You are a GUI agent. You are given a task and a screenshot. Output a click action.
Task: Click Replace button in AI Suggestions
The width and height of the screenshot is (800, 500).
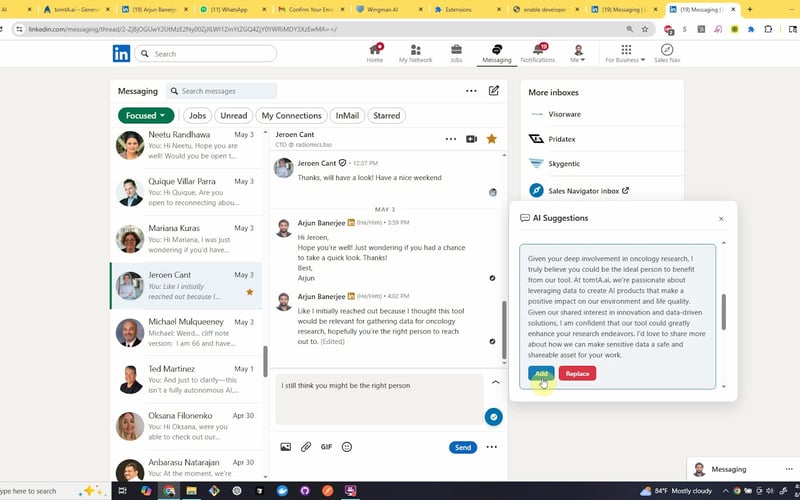point(577,373)
